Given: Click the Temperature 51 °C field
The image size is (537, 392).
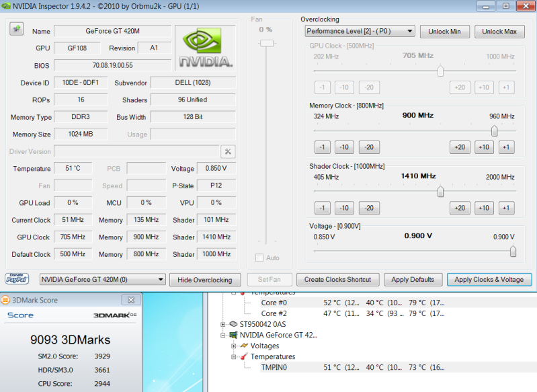Looking at the screenshot, I should click(x=73, y=168).
